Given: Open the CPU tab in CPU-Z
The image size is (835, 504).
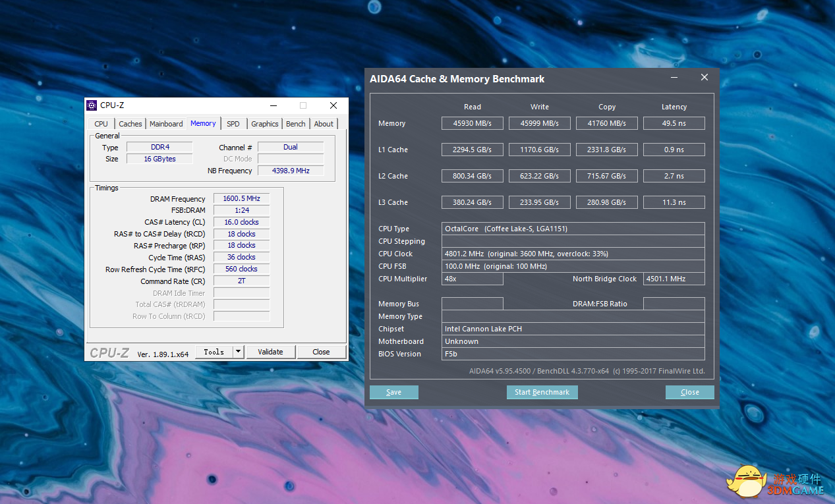Looking at the screenshot, I should [101, 124].
